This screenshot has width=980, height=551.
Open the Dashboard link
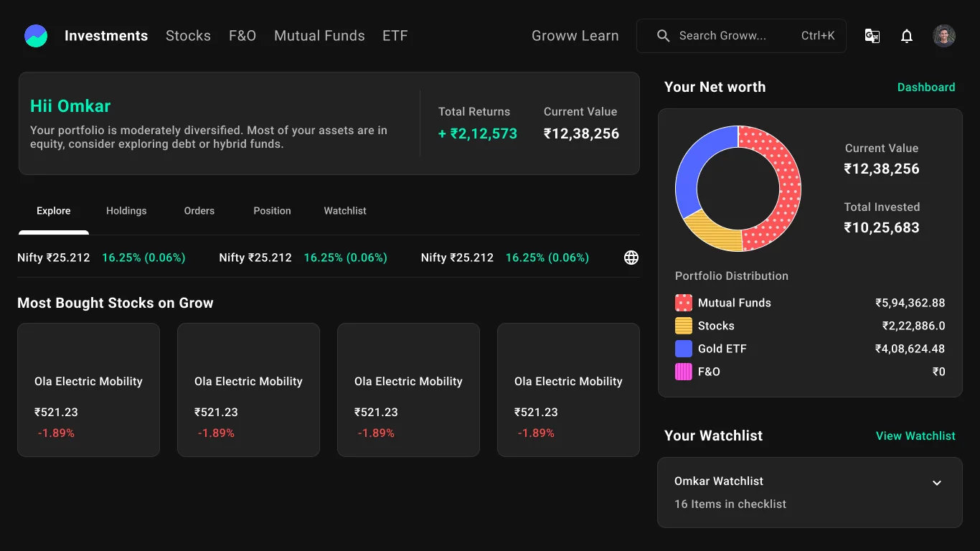click(926, 88)
